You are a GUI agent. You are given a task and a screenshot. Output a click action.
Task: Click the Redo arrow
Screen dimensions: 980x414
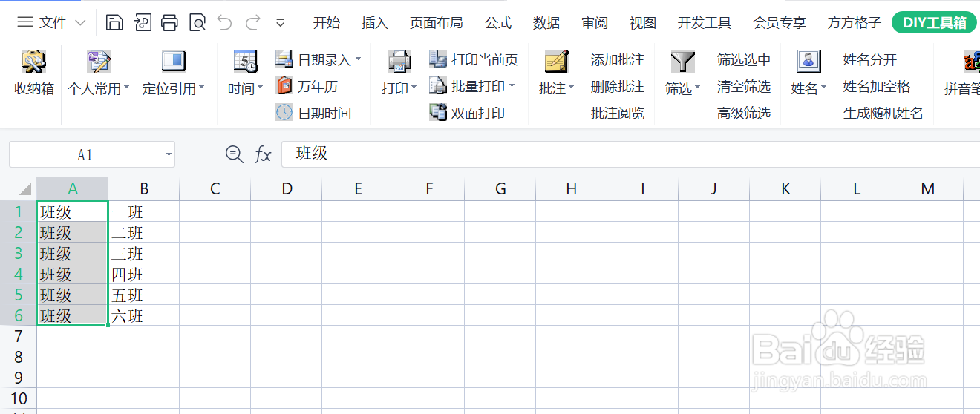click(252, 23)
